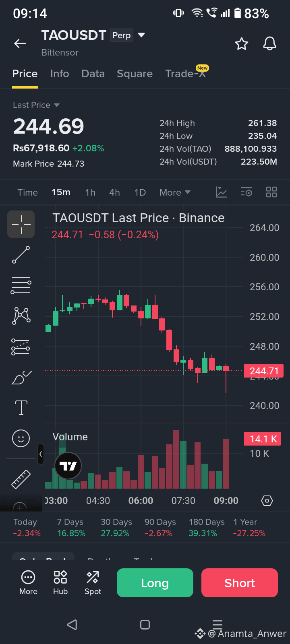Image resolution: width=290 pixels, height=644 pixels.
Task: Select the long/short position projection tool
Action: pos(21,347)
